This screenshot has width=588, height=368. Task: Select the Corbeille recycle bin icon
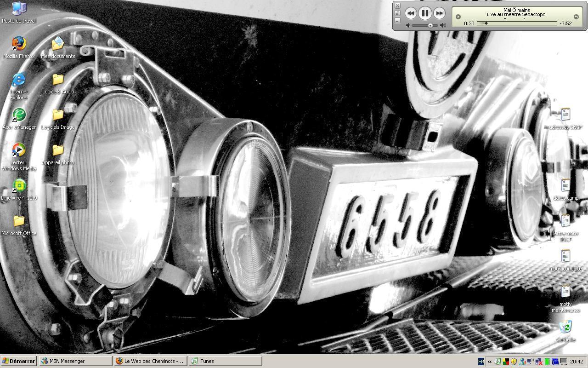[565, 328]
